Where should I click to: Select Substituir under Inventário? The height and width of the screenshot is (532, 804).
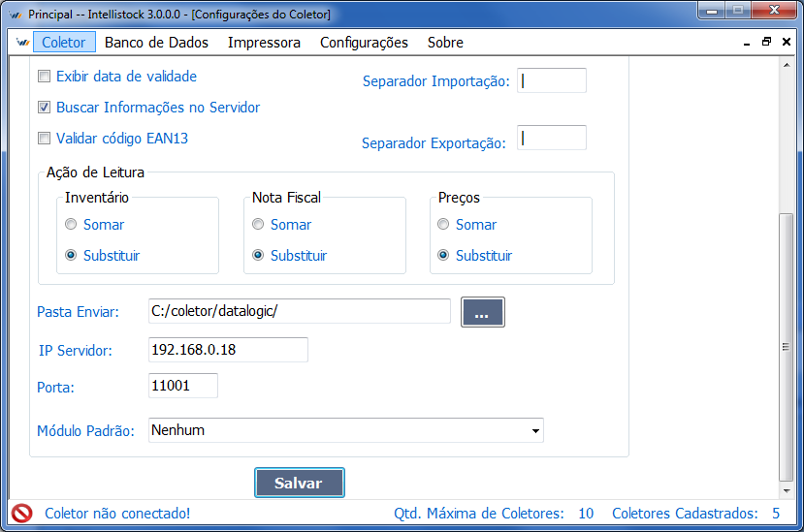[71, 255]
